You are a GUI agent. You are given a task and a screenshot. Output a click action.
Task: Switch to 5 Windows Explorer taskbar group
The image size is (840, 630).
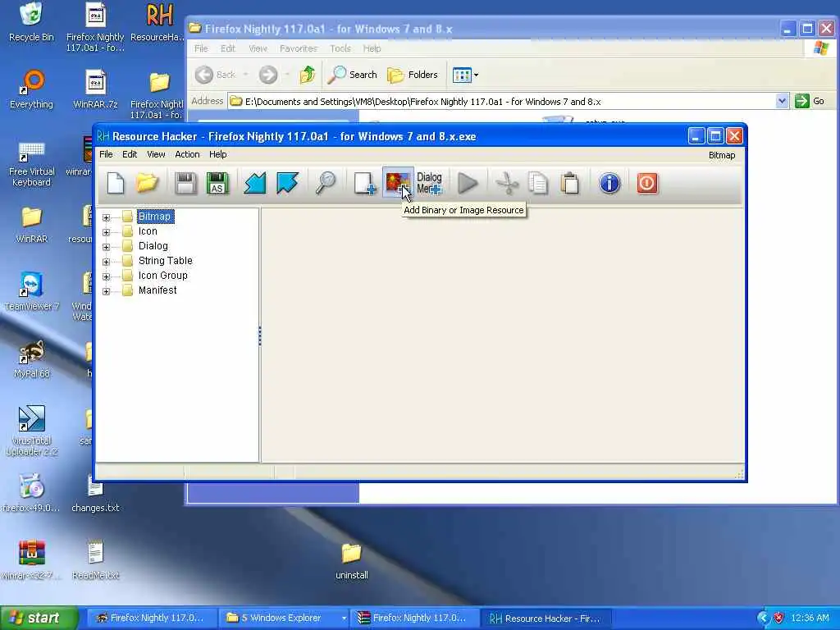(284, 618)
